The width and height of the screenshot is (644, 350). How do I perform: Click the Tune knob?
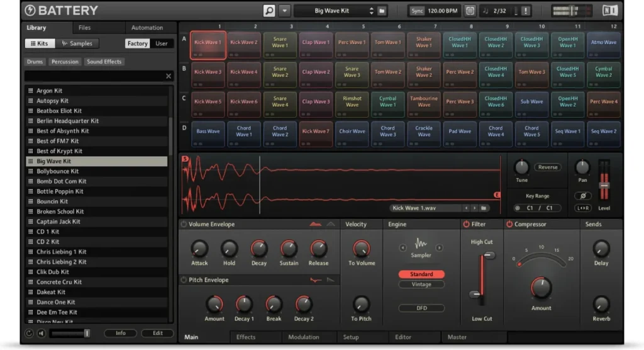[x=521, y=167]
